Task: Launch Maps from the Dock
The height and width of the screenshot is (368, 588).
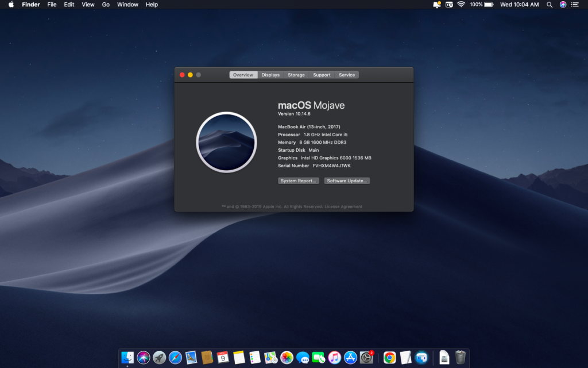Action: pos(271,358)
